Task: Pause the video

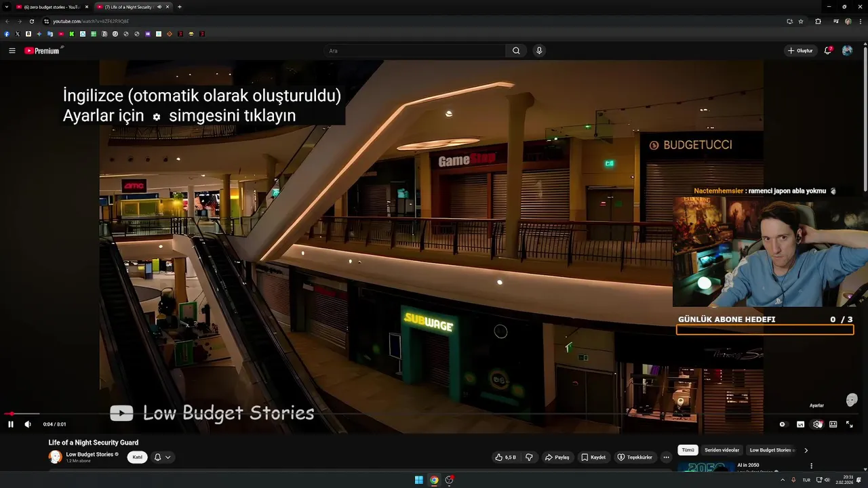Action: pos(11,424)
